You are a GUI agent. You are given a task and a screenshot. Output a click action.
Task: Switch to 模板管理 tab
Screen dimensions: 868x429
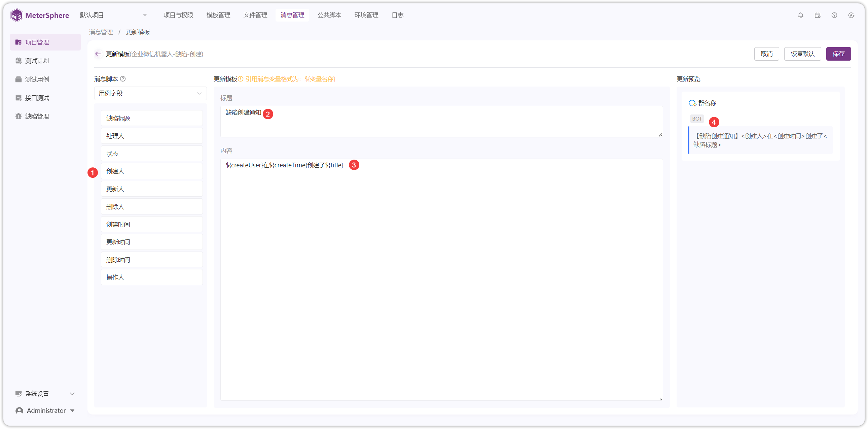pyautogui.click(x=218, y=15)
